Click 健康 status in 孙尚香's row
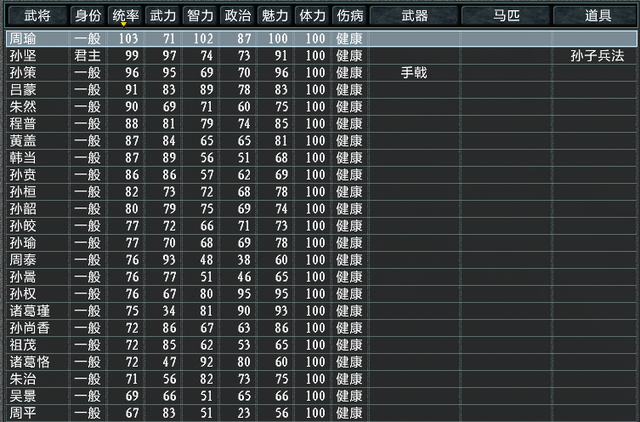The image size is (640, 422). click(x=349, y=328)
